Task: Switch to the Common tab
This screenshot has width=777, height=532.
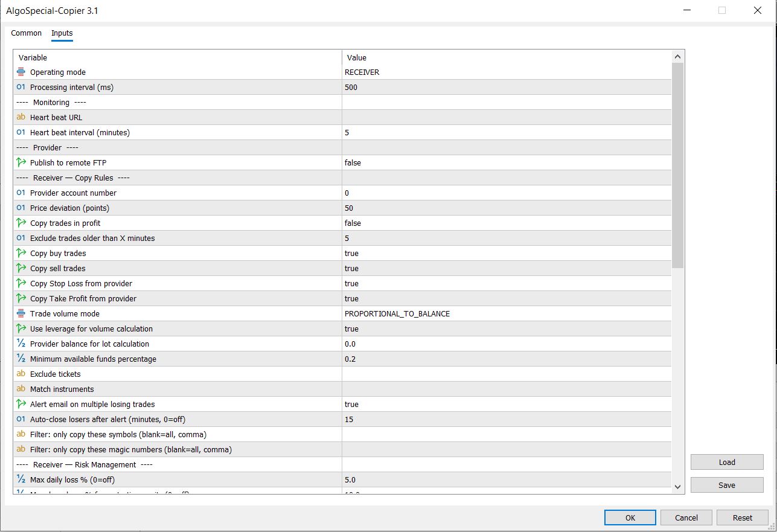Action: click(x=27, y=33)
